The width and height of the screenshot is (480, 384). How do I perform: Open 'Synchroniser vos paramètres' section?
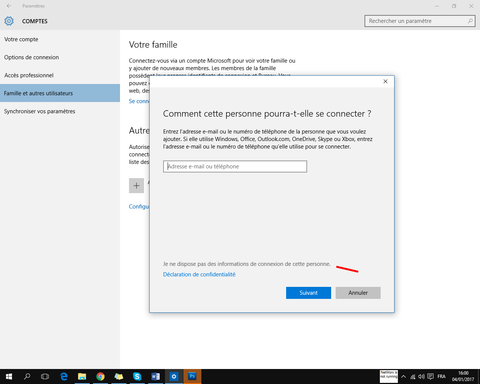coord(40,111)
